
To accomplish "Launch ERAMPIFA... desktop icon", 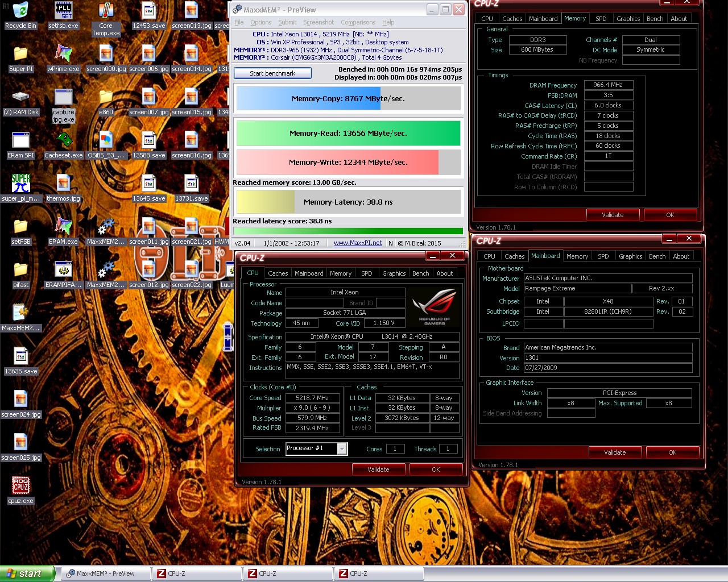I will (x=64, y=275).
